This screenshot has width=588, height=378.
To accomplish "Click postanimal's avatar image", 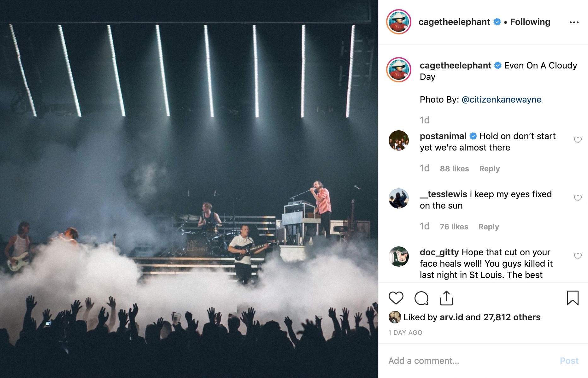I will [399, 140].
